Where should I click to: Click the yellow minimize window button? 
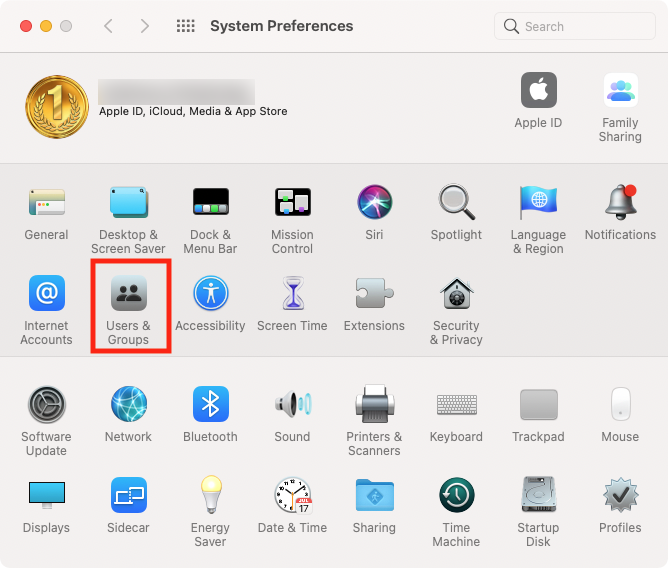pyautogui.click(x=46, y=26)
